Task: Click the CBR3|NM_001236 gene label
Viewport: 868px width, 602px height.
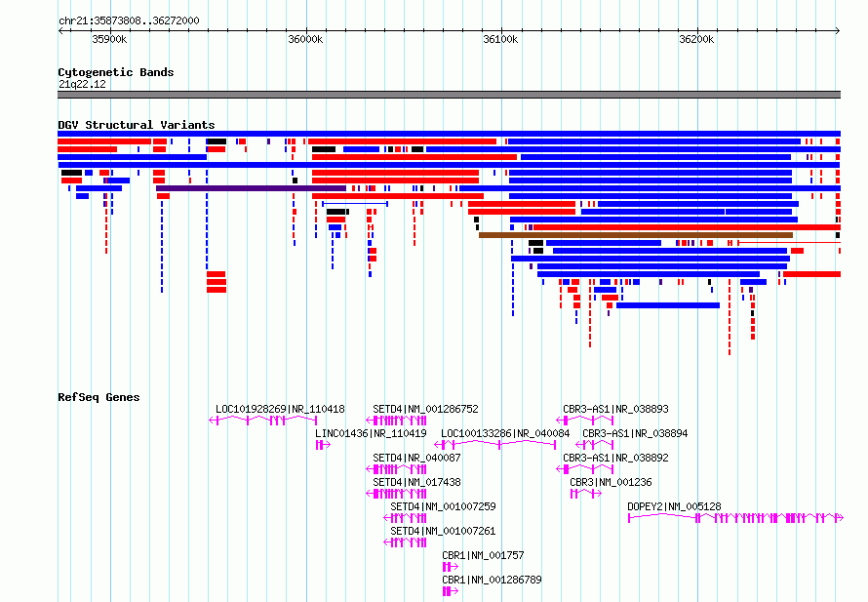Action: click(612, 482)
